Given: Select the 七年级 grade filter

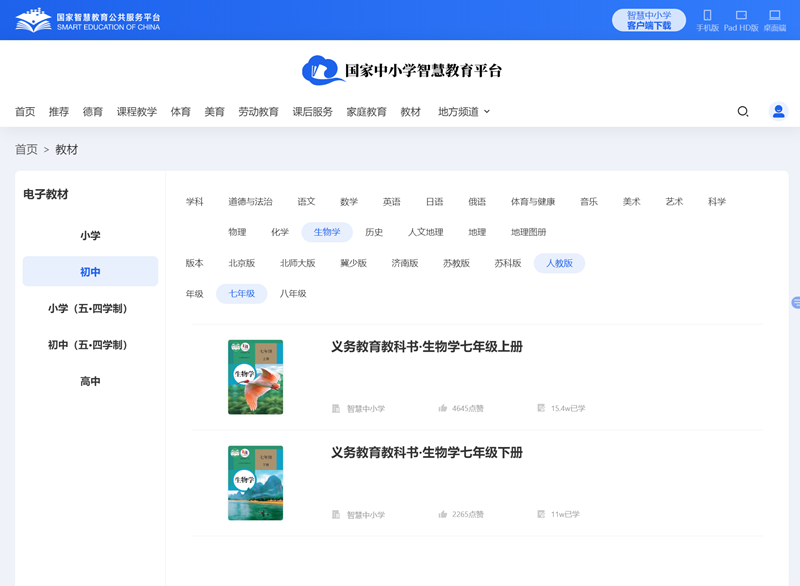Looking at the screenshot, I should (x=241, y=294).
